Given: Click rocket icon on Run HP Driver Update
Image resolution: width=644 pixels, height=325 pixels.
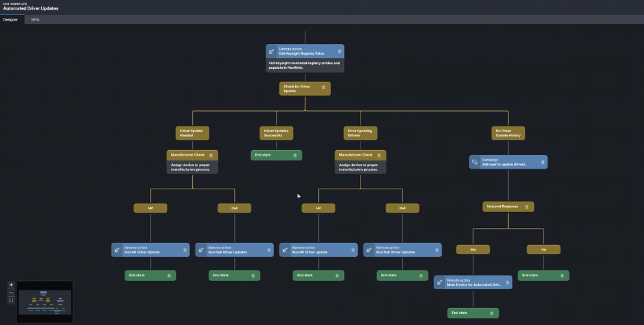Looking at the screenshot, I should [118, 250].
